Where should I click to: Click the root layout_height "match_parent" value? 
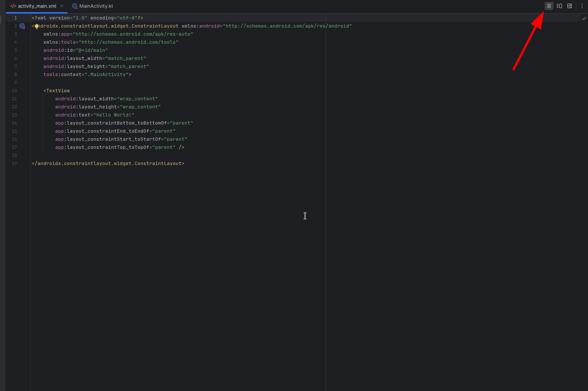pos(129,67)
